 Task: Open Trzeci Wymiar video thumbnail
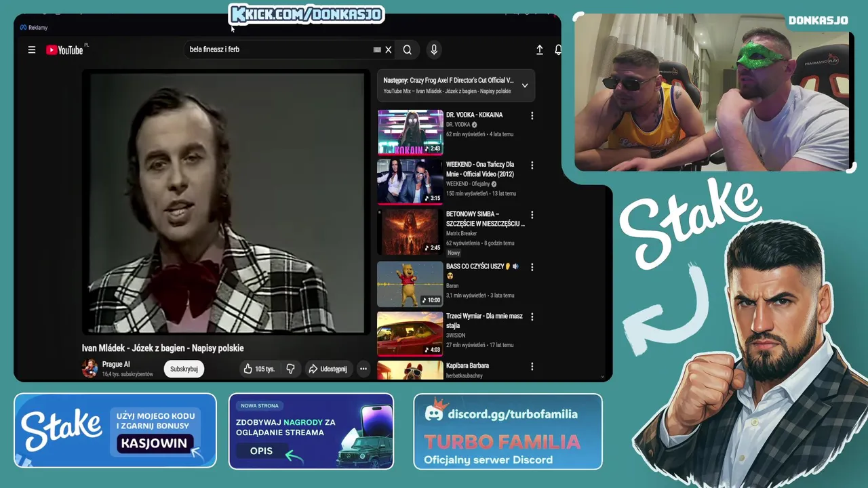click(x=410, y=333)
